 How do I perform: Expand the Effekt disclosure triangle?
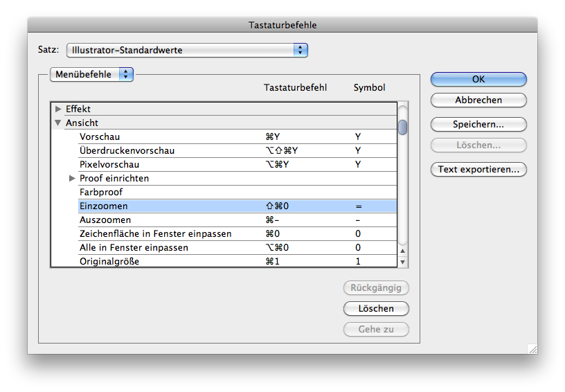tap(58, 109)
